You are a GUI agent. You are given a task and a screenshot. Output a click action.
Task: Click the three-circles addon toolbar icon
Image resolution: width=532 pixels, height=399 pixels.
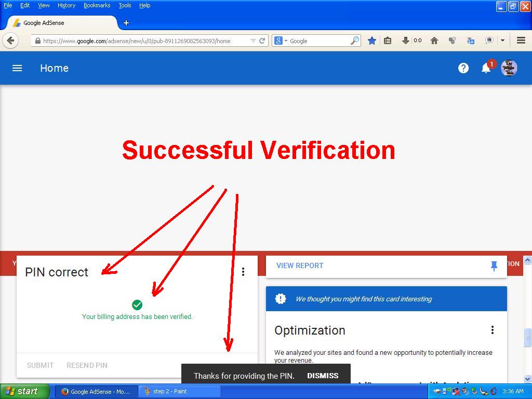coord(452,41)
